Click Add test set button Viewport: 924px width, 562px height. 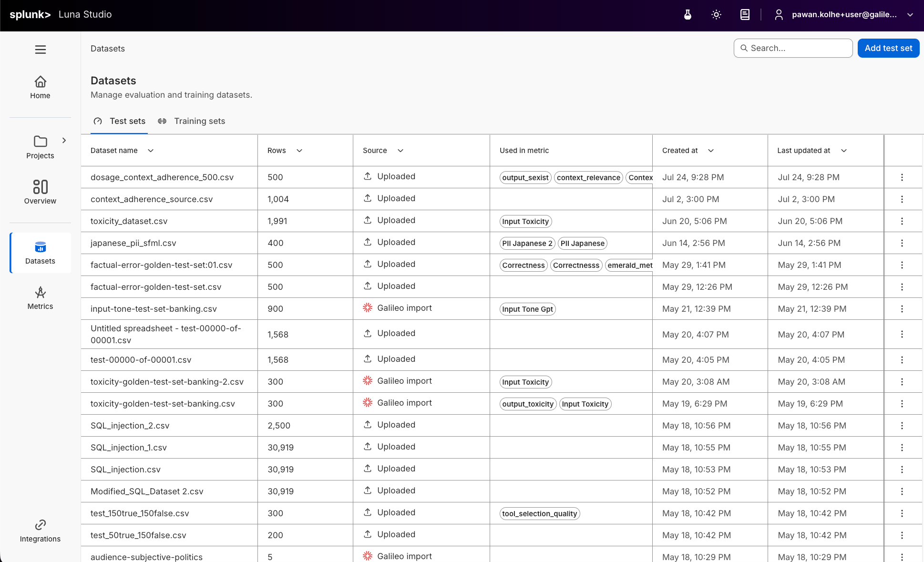[888, 48]
